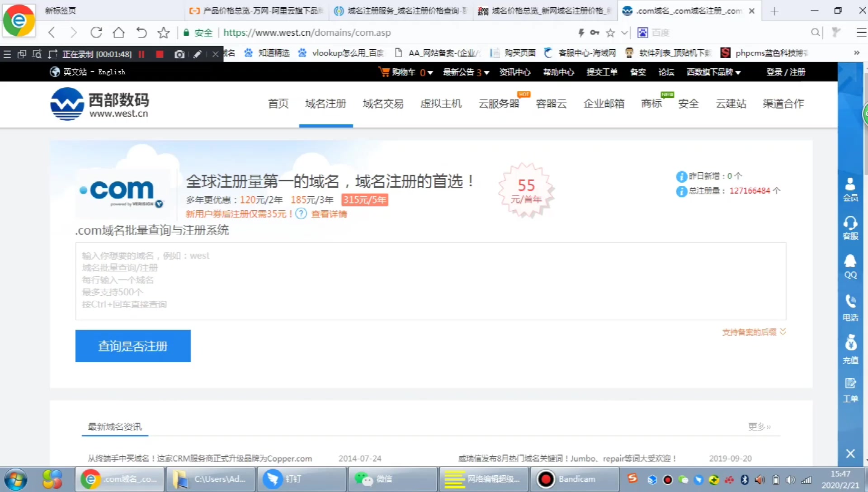
Task: Bookmark page with the star icon left of address bar
Action: [163, 33]
